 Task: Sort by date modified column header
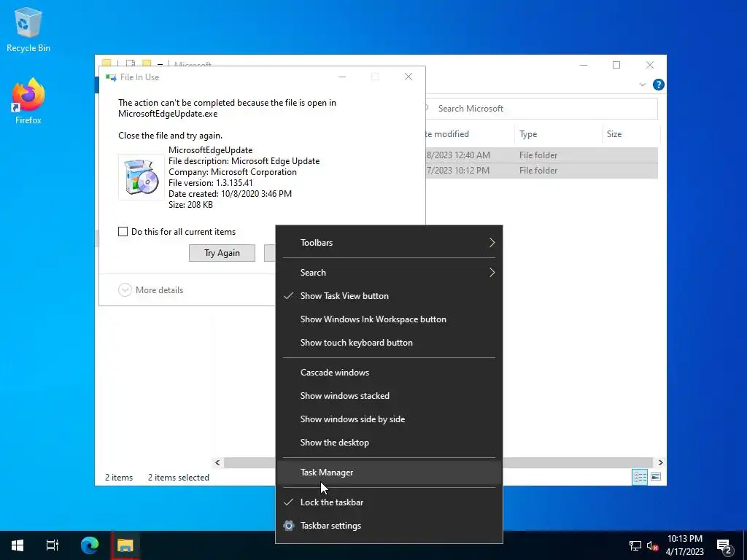[470, 134]
